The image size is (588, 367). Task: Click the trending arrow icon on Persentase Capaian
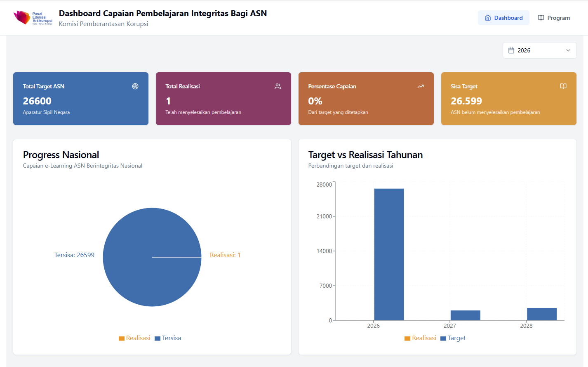click(x=421, y=86)
